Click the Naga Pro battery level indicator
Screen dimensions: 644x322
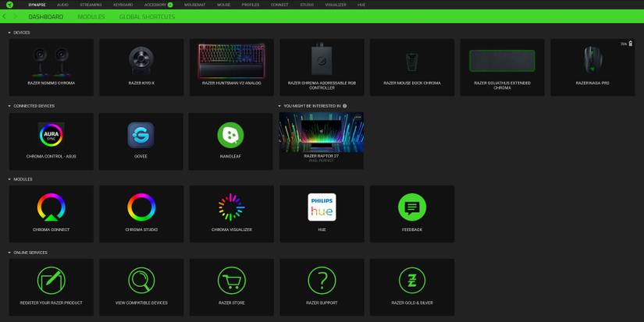627,44
